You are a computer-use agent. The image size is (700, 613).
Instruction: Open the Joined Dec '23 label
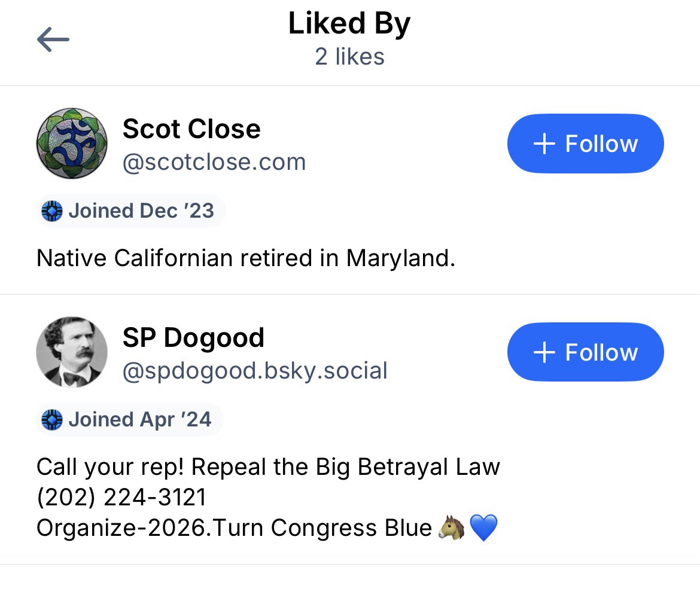coord(141,211)
